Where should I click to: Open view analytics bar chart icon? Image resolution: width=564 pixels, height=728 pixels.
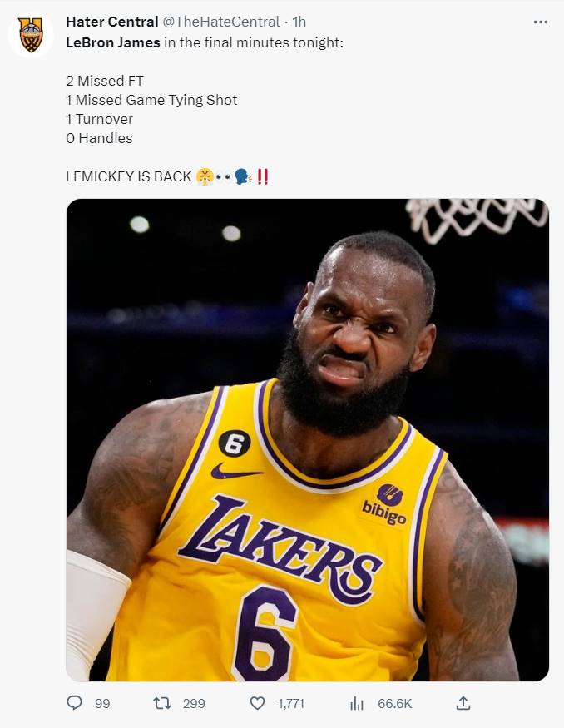tap(357, 703)
